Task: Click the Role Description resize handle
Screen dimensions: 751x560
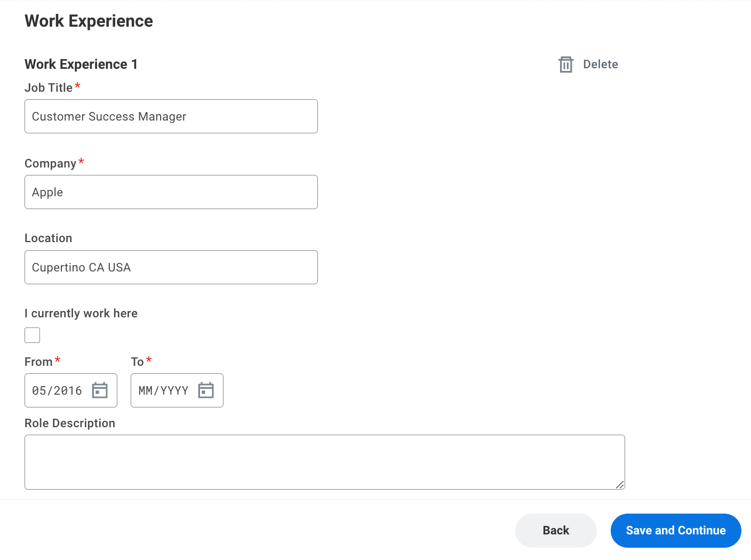Action: coord(620,484)
